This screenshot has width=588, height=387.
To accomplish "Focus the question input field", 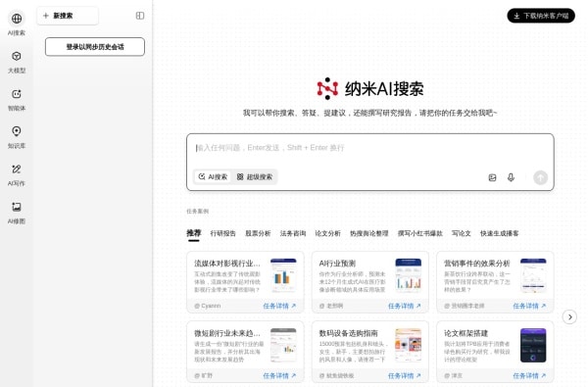I will tap(370, 148).
